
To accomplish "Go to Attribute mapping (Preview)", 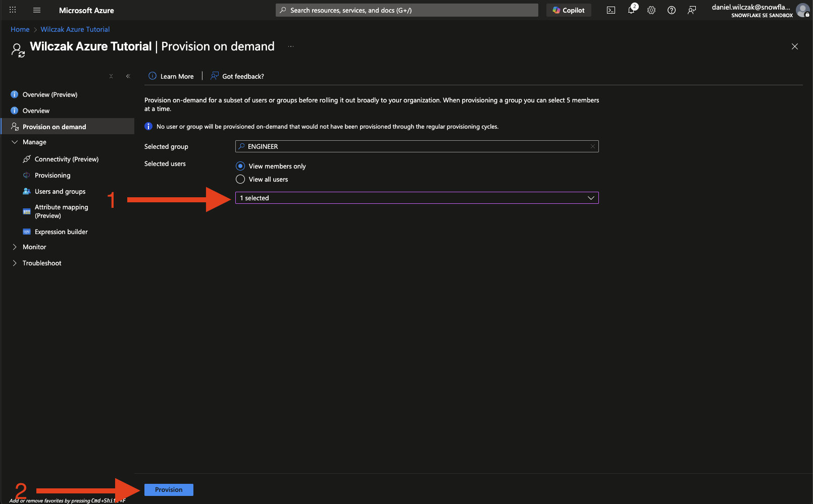I will click(61, 211).
